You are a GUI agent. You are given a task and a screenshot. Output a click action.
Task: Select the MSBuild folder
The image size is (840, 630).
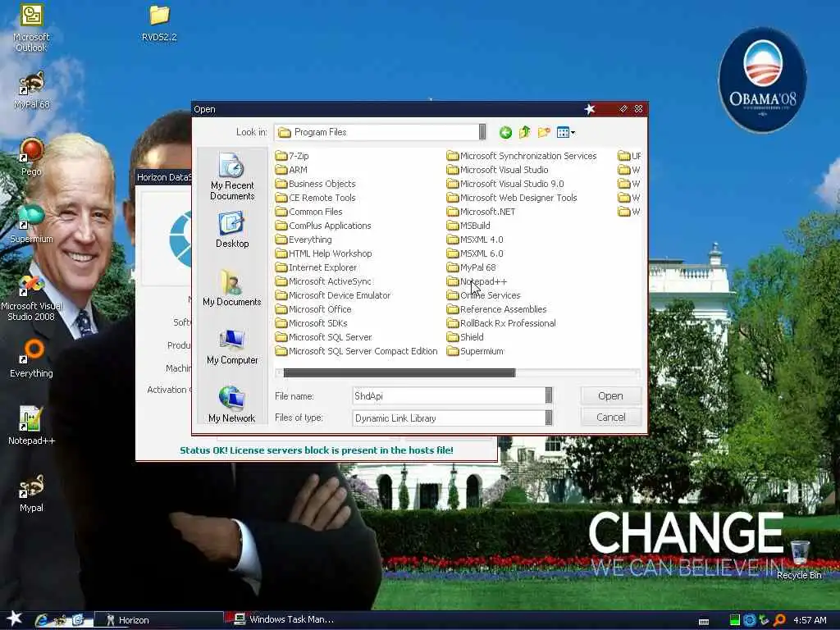pos(468,226)
